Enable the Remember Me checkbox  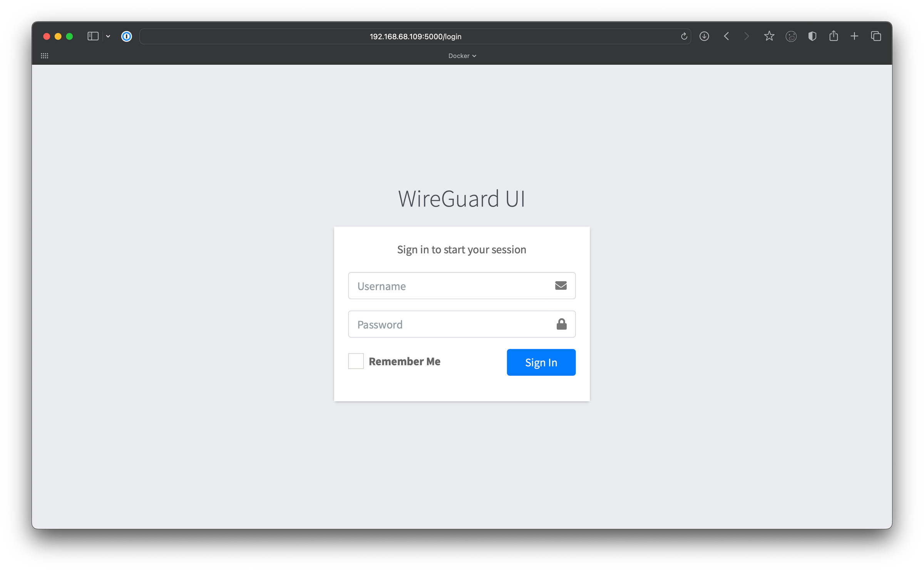pyautogui.click(x=356, y=361)
